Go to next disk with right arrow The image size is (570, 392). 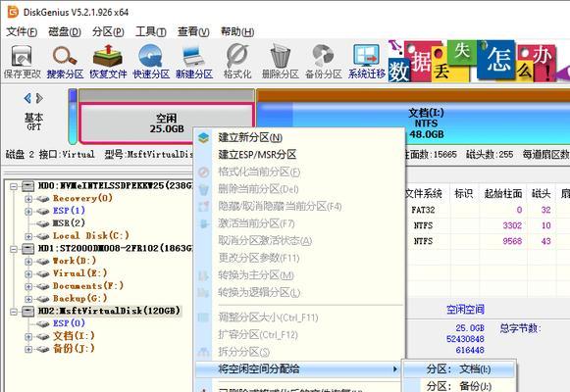[39, 98]
